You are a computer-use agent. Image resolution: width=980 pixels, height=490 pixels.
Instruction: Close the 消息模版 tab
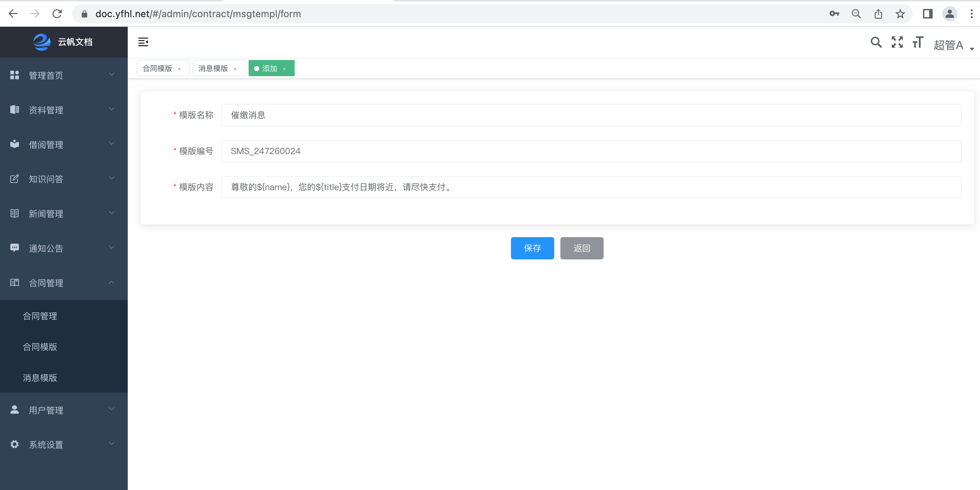[235, 69]
